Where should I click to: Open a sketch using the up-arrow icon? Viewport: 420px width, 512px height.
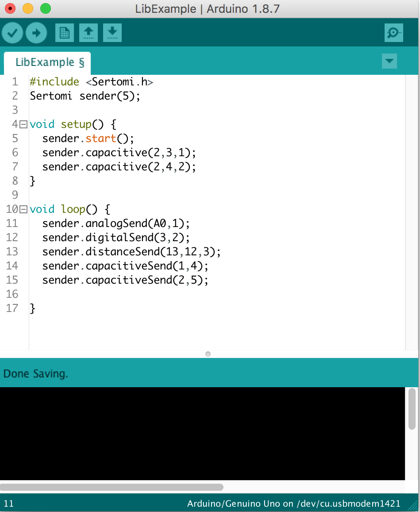click(89, 33)
